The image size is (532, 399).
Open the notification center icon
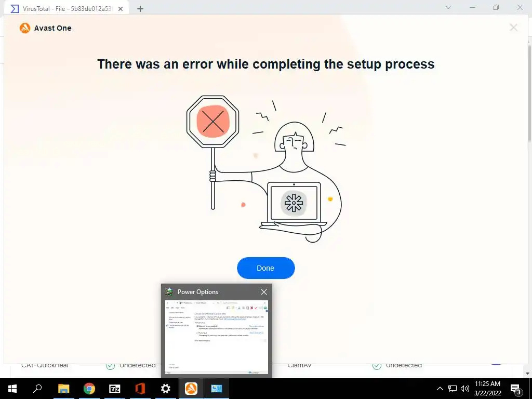515,389
